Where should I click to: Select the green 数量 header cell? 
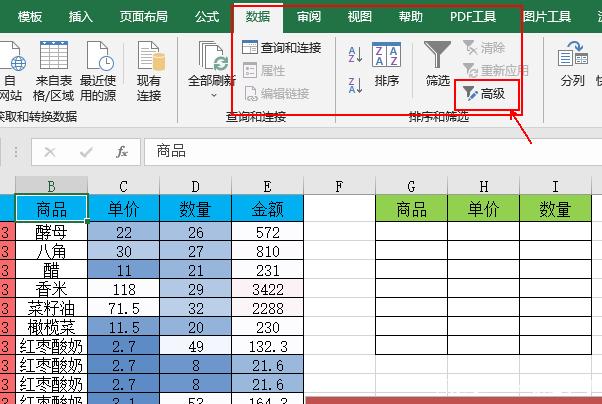coord(555,209)
